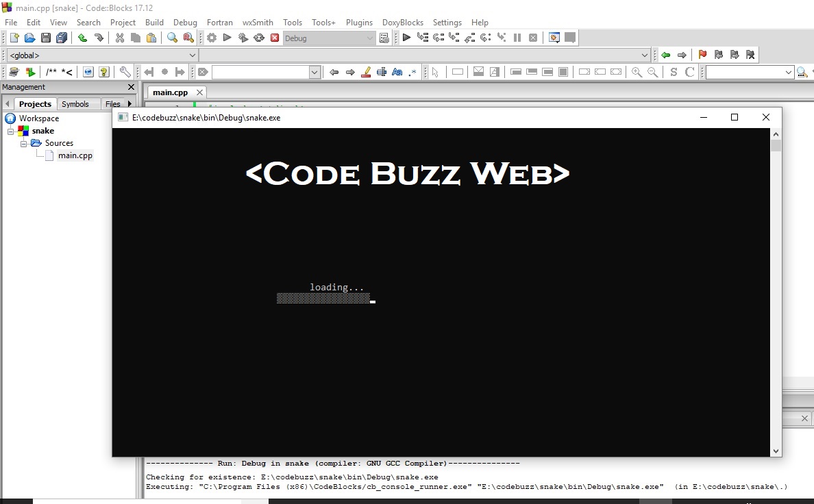The height and width of the screenshot is (504, 814).
Task: Click the Open file folder icon
Action: tap(29, 38)
